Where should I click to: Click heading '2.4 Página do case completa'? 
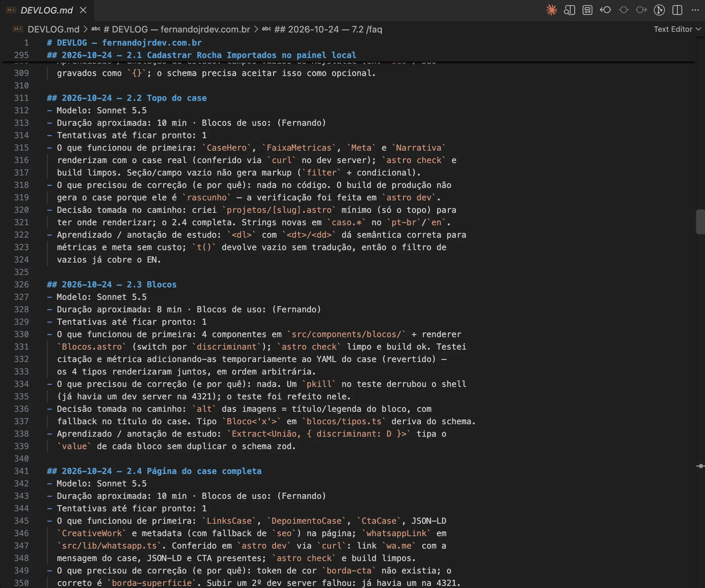(x=154, y=471)
